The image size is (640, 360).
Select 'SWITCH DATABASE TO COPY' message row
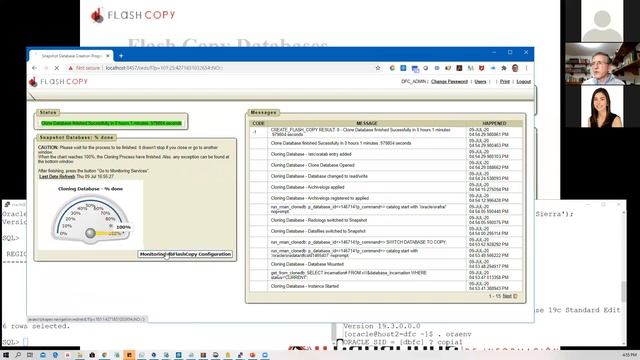386,242
